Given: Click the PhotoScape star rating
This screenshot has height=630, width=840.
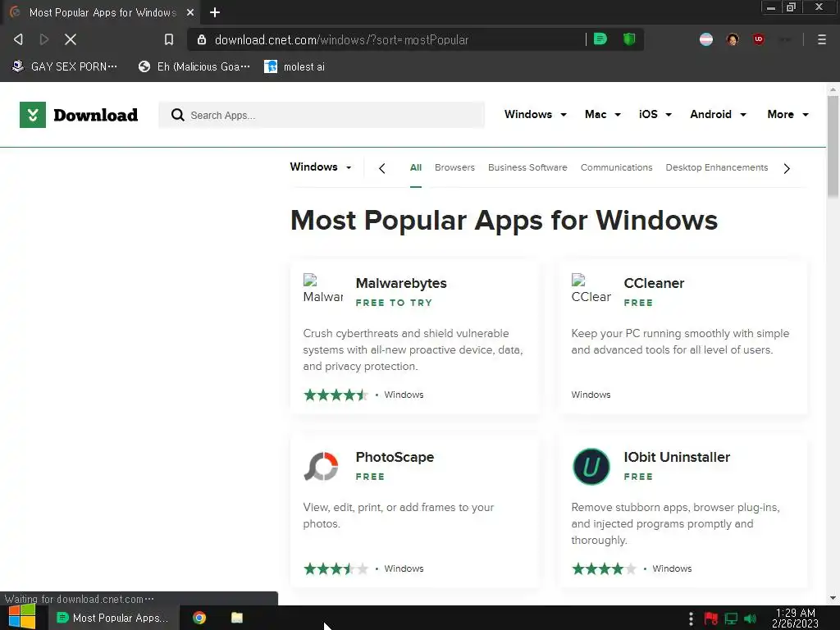Looking at the screenshot, I should tap(336, 568).
